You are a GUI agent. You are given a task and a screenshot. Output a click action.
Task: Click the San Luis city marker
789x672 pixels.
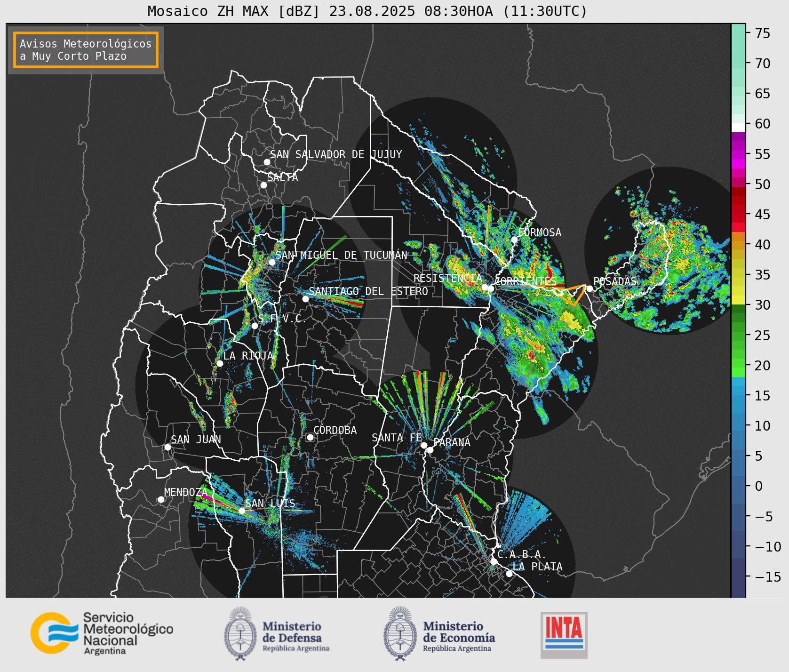click(x=242, y=511)
